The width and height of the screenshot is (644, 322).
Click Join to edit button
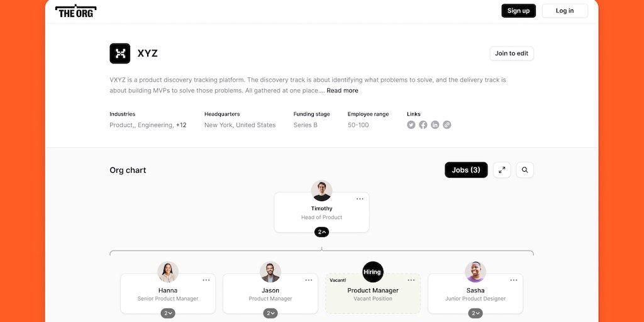(511, 53)
